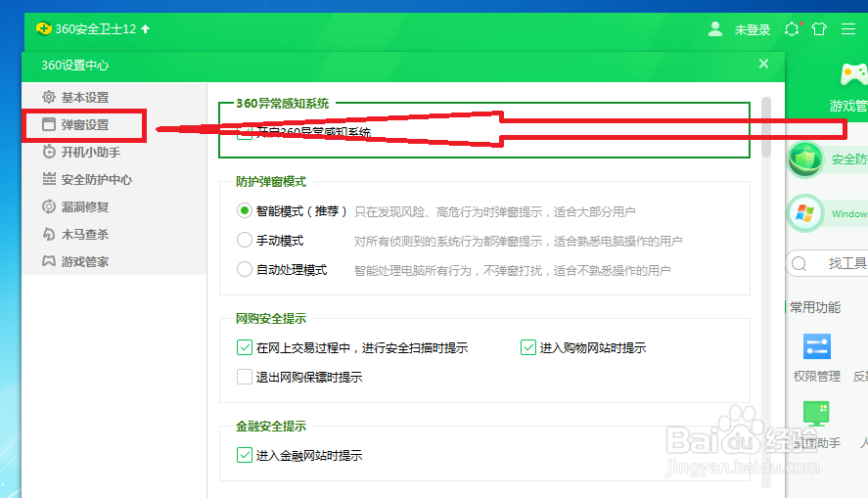Click the magnifier icon in 找工具 search
The width and height of the screenshot is (868, 498).
click(x=799, y=263)
